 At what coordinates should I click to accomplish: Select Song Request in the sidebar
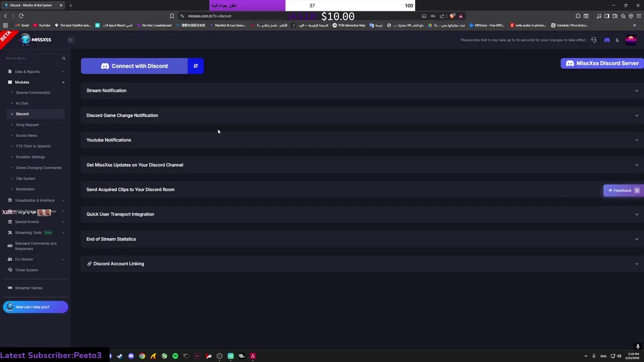click(27, 125)
